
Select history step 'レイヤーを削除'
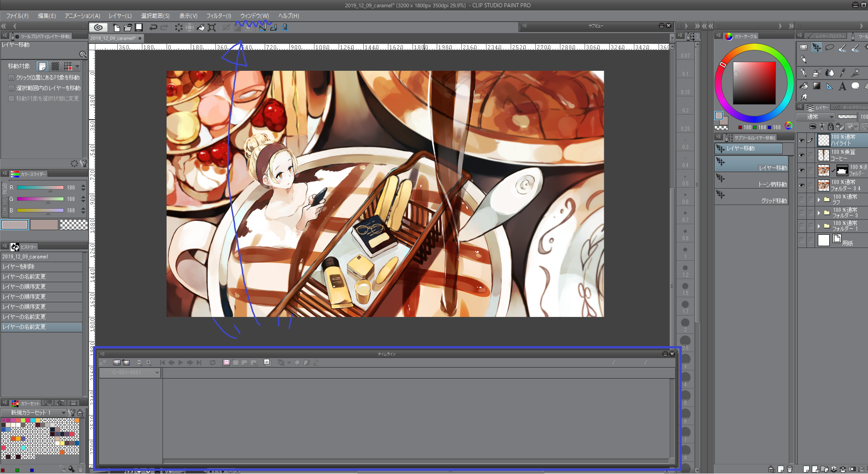(x=42, y=267)
